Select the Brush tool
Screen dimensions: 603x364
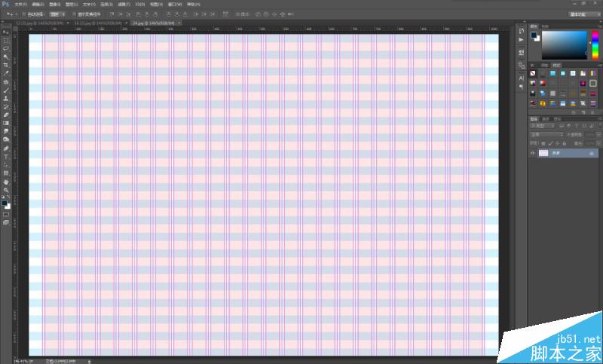(6, 90)
